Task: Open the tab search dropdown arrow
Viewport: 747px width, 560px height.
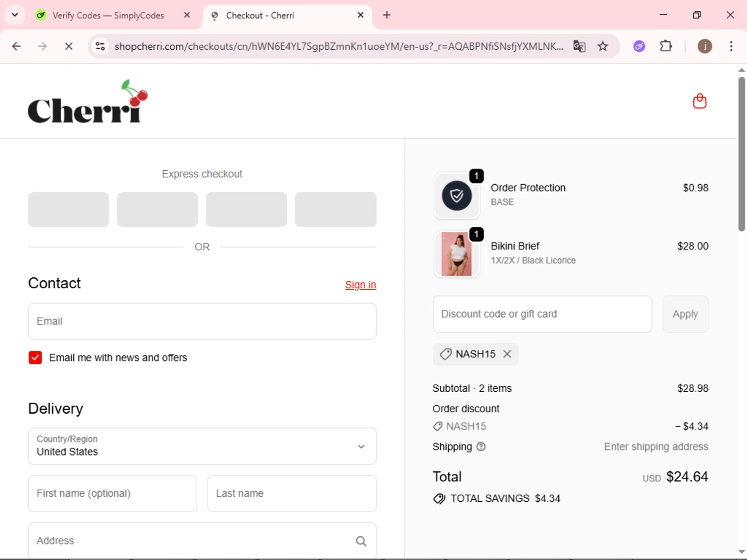Action: (x=15, y=15)
